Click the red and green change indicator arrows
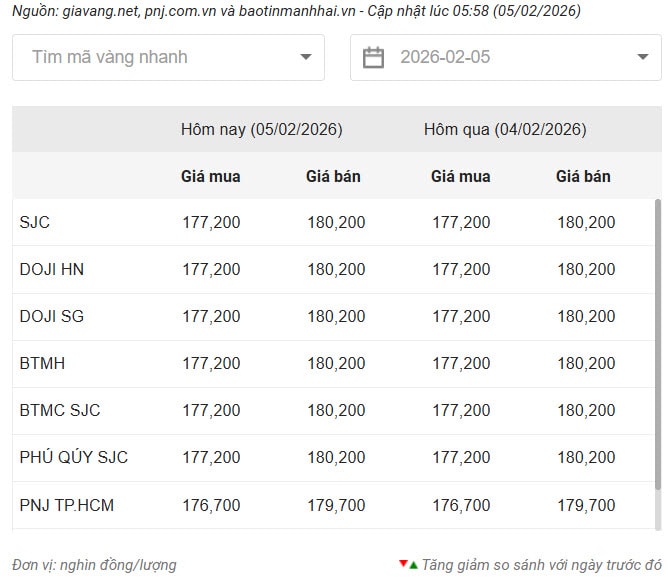The image size is (668, 587). [x=408, y=565]
